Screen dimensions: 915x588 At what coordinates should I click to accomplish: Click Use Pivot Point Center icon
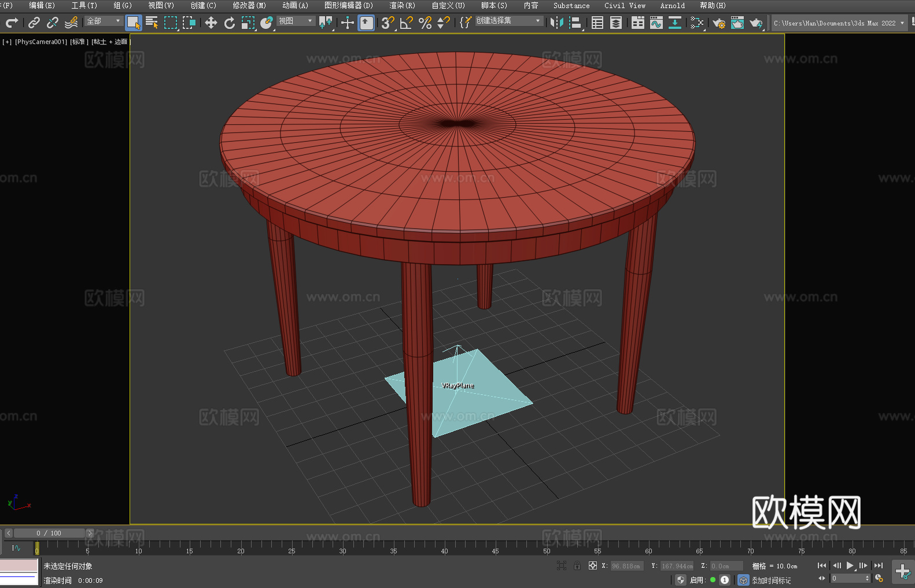(326, 23)
